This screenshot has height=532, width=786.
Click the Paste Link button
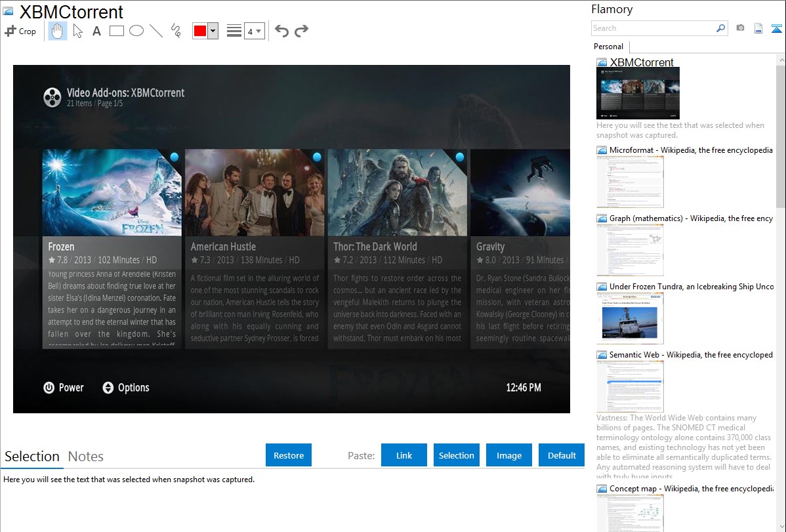point(404,455)
